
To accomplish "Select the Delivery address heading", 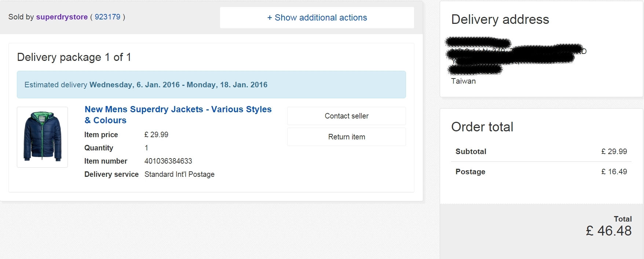I will (500, 19).
